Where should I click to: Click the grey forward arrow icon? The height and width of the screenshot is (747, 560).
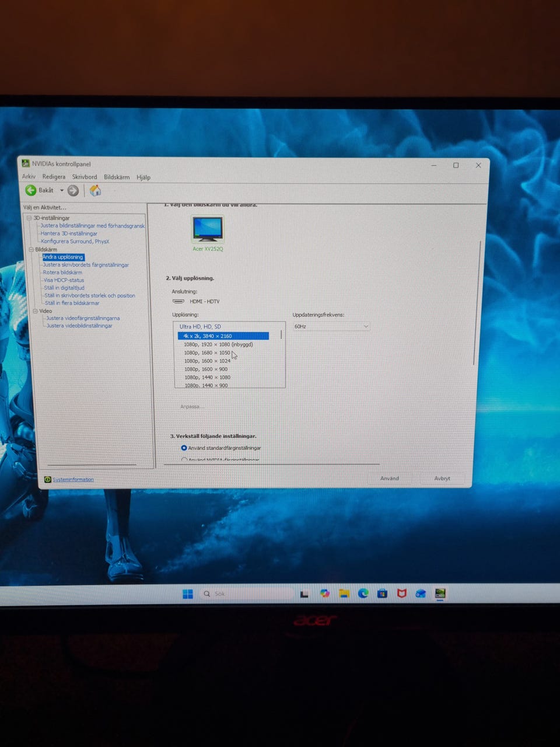[73, 190]
